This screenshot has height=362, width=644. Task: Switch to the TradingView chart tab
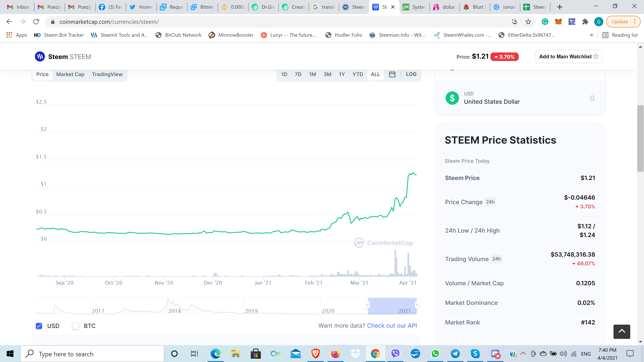point(107,74)
